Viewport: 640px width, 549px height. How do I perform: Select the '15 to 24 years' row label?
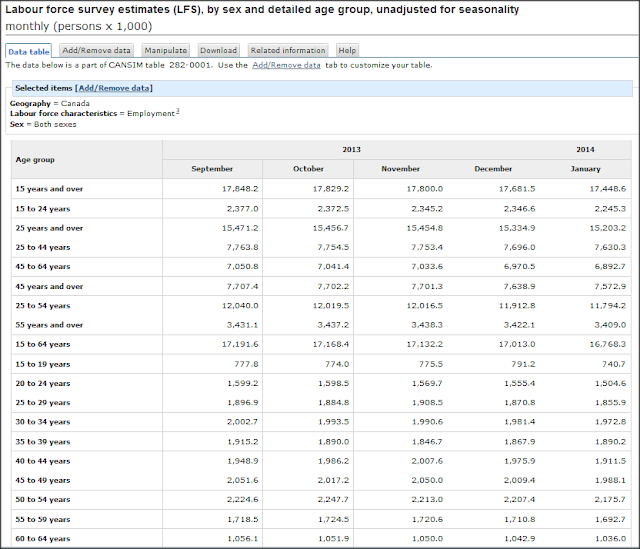click(43, 209)
